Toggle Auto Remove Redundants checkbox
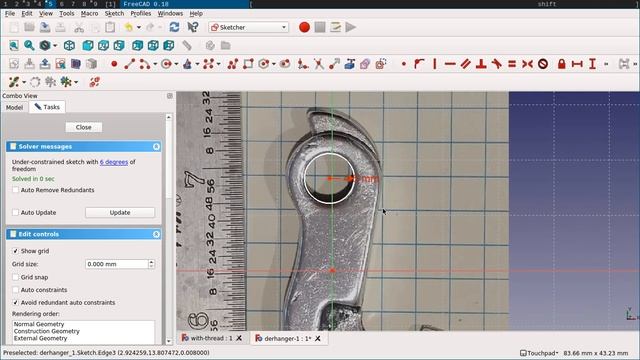Viewport: 640px width, 360px height. (x=16, y=190)
